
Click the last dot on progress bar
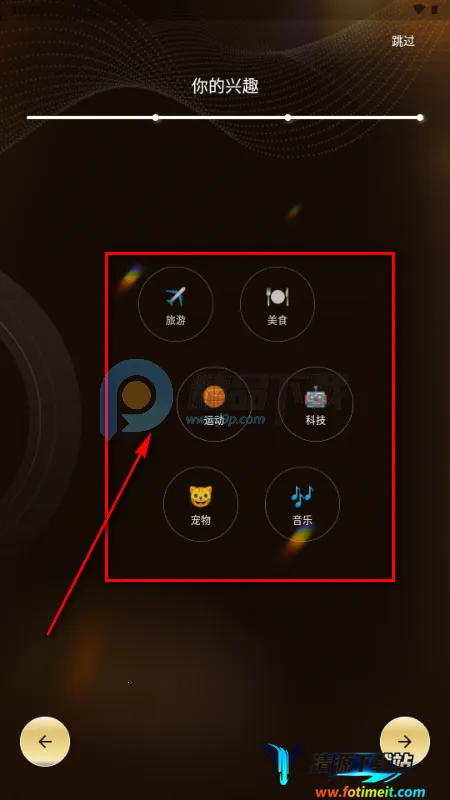pyautogui.click(x=420, y=117)
